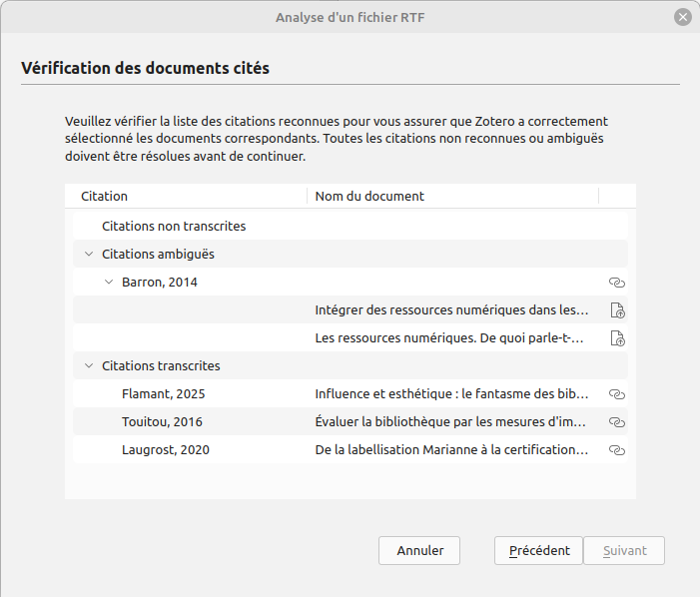
Task: Collapse the 'Citations transcrites' group
Action: (89, 366)
